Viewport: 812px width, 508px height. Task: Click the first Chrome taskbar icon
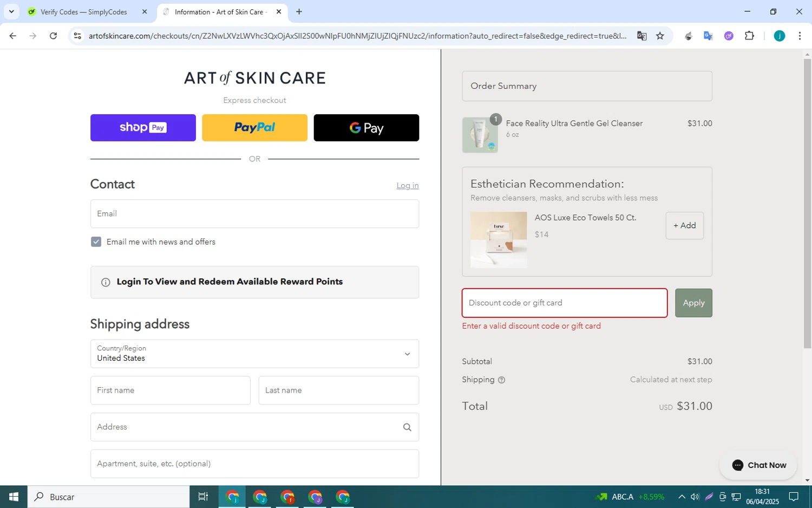click(x=232, y=497)
